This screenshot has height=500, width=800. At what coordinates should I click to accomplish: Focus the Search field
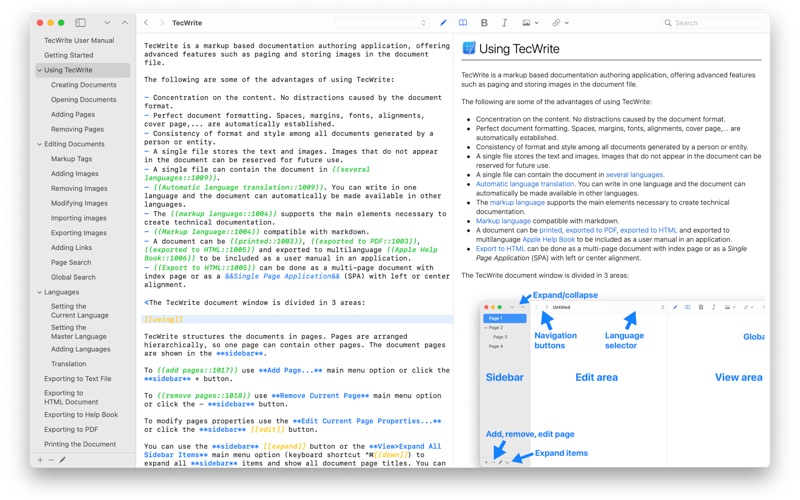(713, 22)
